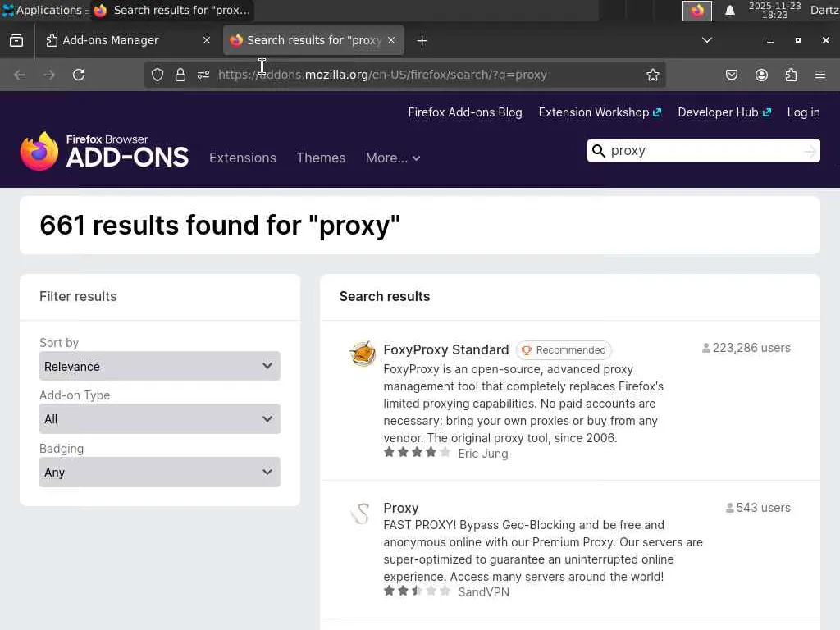840x630 pixels.
Task: Click the Reload page icon
Action: 79,75
